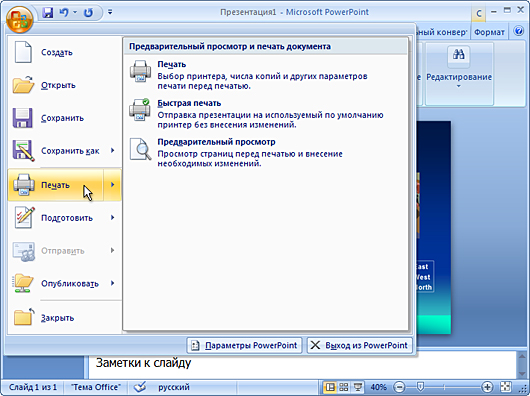
Task: Expand Редактирование dropdown arrow
Action: click(459, 86)
